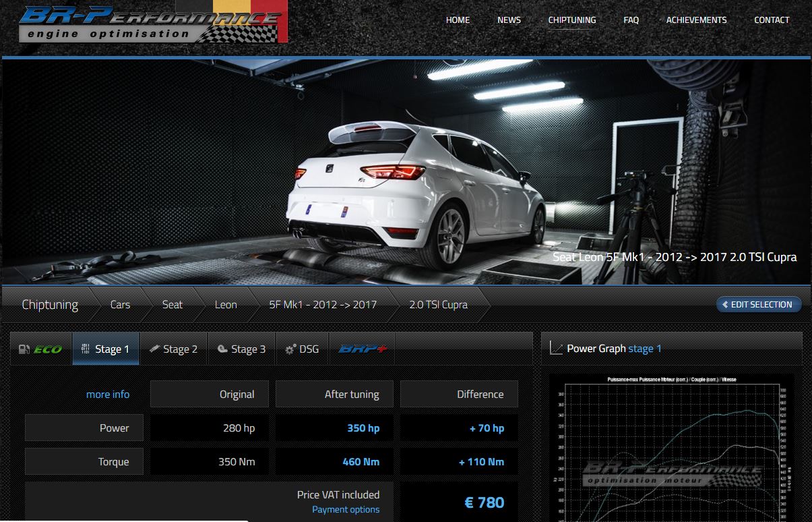Switch to the Stage 3 tab
This screenshot has height=522, width=812.
coord(242,349)
